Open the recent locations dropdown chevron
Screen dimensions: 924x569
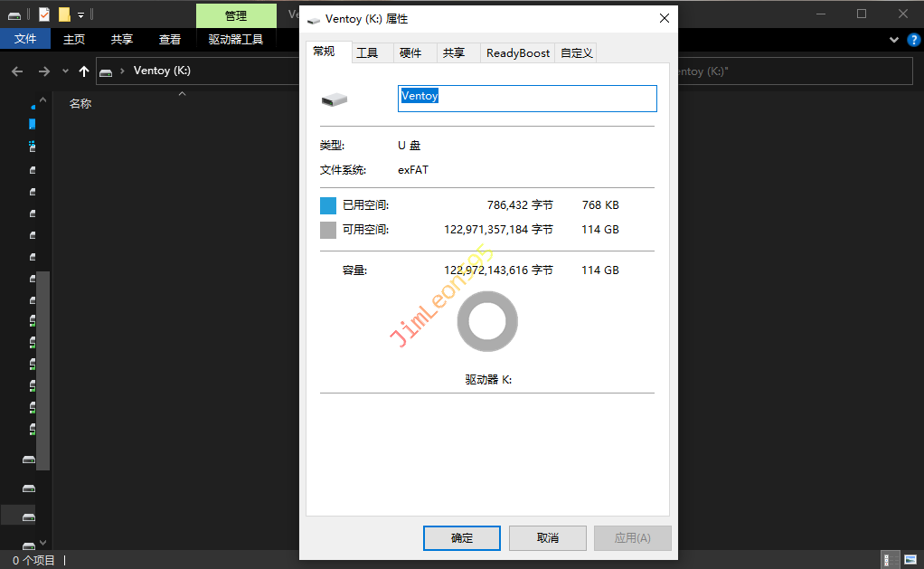click(x=65, y=71)
